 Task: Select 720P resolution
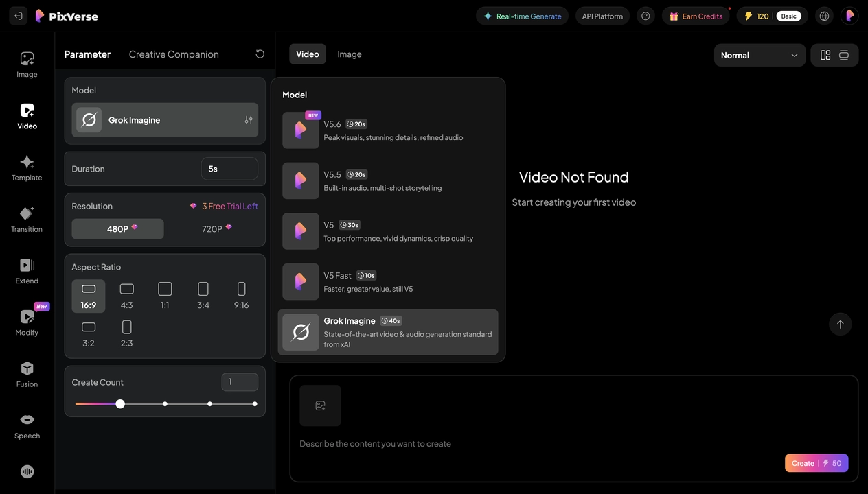216,228
